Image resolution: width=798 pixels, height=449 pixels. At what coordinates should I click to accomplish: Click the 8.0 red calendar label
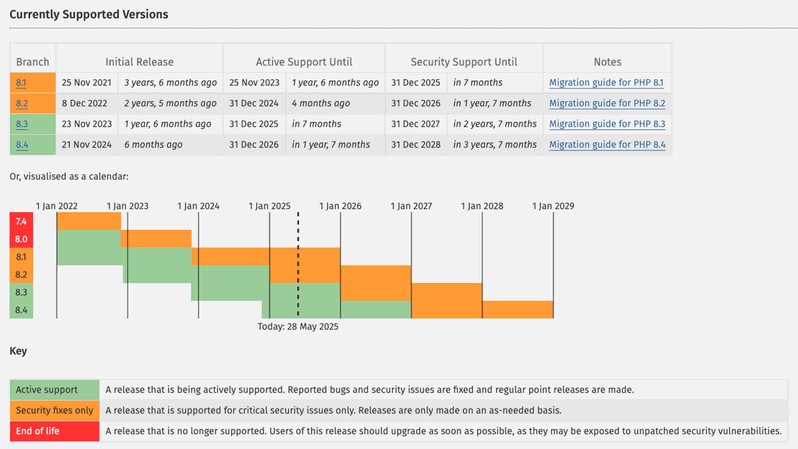pyautogui.click(x=21, y=239)
